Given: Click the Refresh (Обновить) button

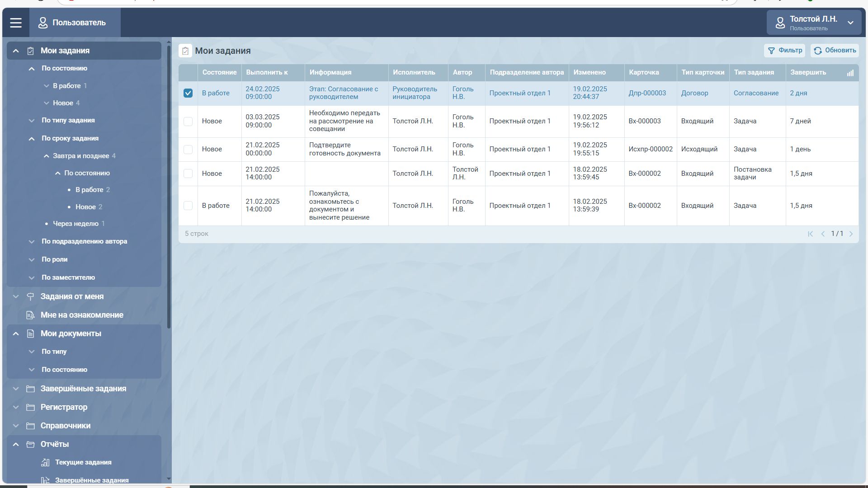Looking at the screenshot, I should [x=835, y=51].
